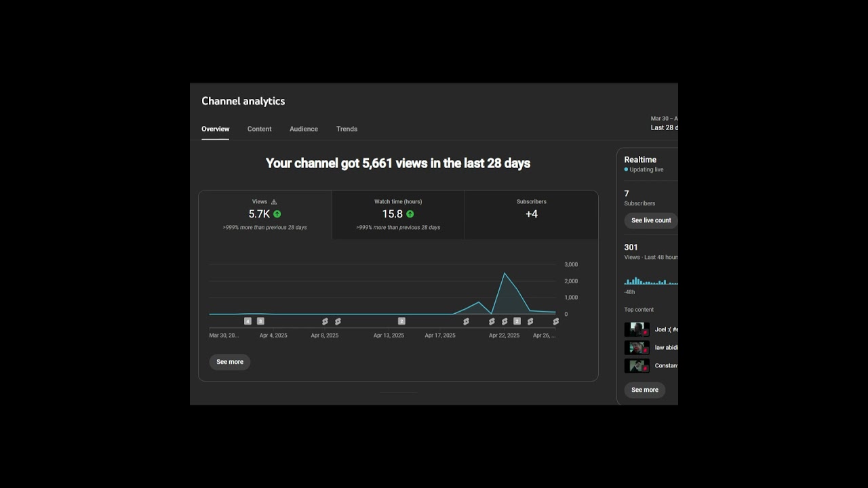868x488 pixels.
Task: Click the 7 Subscribers realtime count
Action: (627, 194)
